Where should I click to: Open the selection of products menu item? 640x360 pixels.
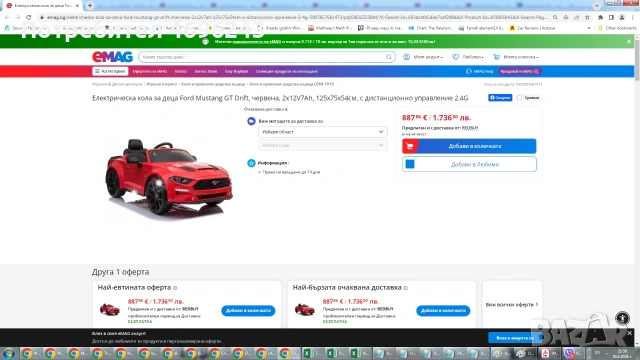click(287, 71)
